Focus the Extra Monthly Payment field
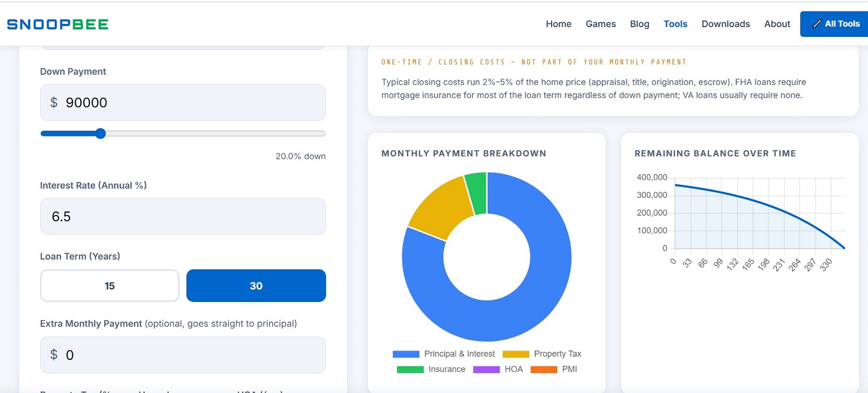868x393 pixels. 183,355
